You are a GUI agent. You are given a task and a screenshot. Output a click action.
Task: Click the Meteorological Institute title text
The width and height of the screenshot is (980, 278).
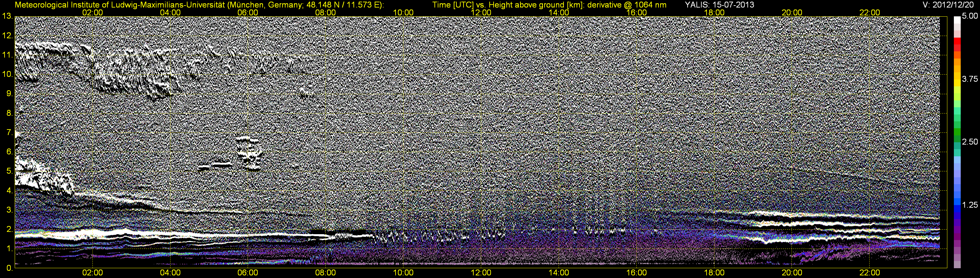pyautogui.click(x=199, y=5)
